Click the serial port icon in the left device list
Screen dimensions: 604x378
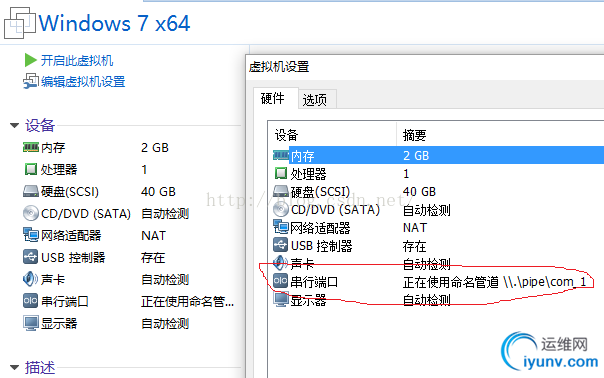pos(30,301)
